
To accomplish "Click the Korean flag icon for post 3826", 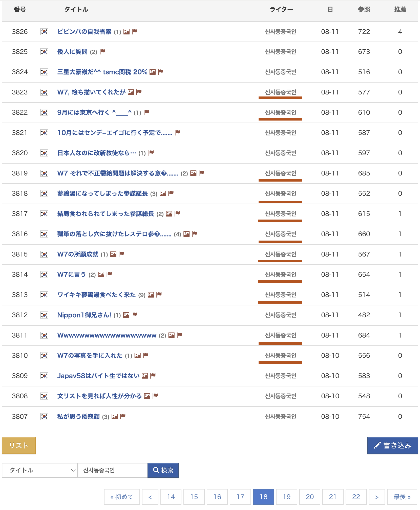I will [x=44, y=32].
